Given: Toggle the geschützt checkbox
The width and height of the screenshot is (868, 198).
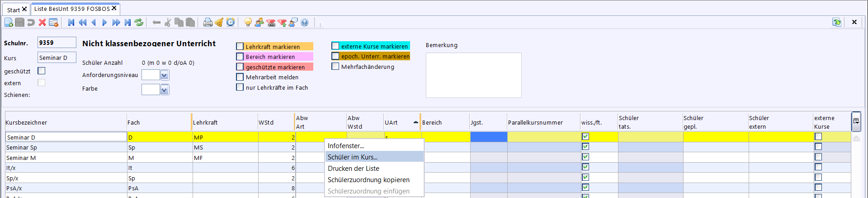Looking at the screenshot, I should point(42,71).
